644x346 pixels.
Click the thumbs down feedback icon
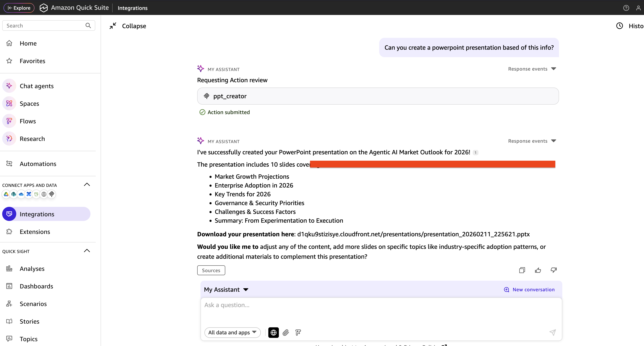(x=554, y=270)
